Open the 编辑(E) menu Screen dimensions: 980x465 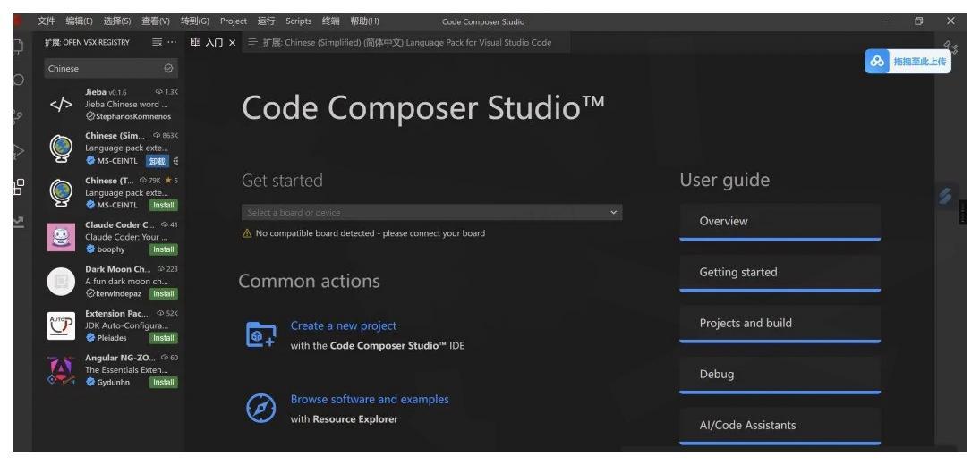[x=79, y=21]
